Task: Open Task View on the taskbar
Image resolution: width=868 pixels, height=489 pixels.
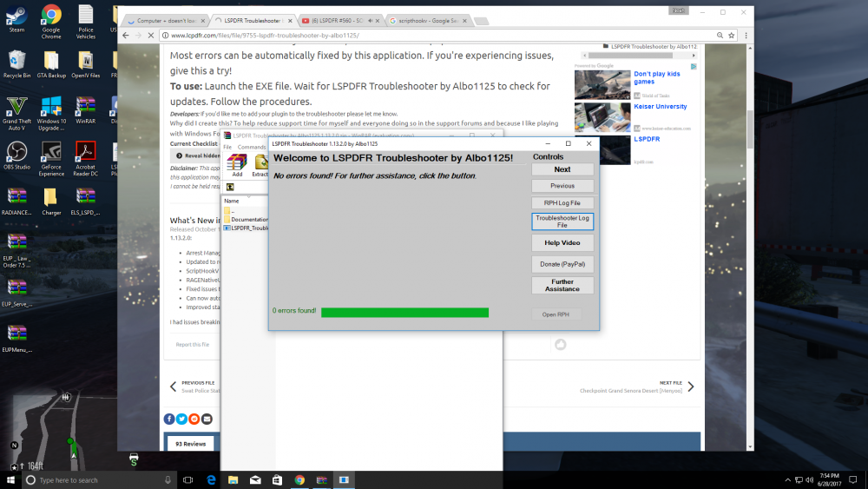Action: [187, 480]
